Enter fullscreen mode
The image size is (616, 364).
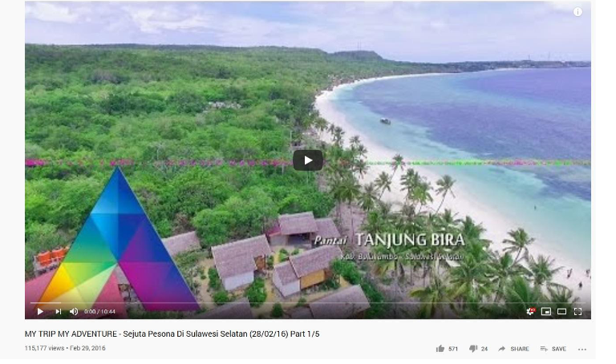click(577, 311)
